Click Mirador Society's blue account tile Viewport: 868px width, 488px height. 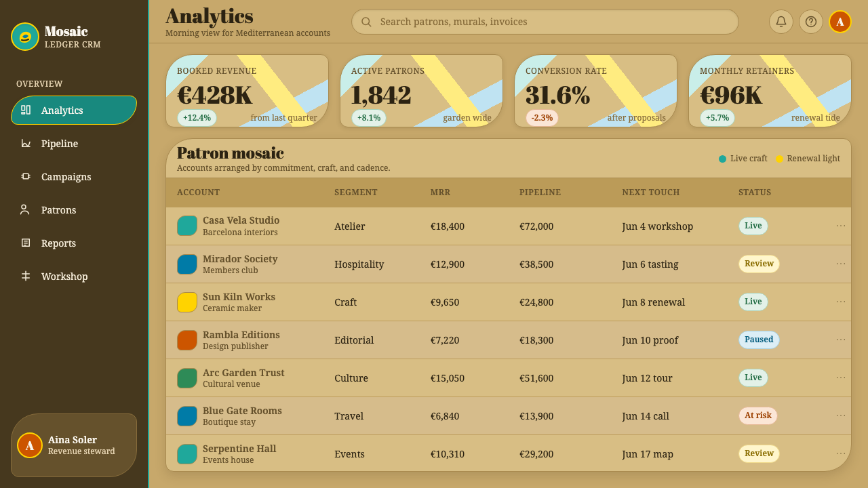click(187, 264)
